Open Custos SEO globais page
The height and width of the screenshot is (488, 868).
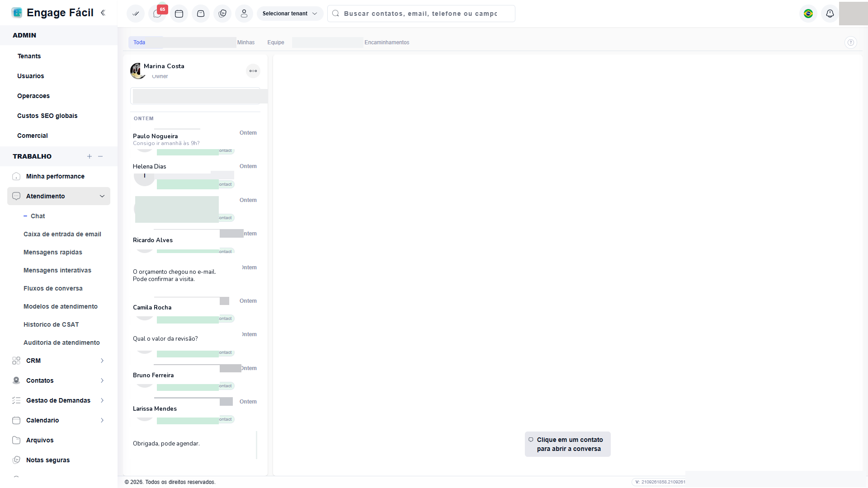coord(47,116)
